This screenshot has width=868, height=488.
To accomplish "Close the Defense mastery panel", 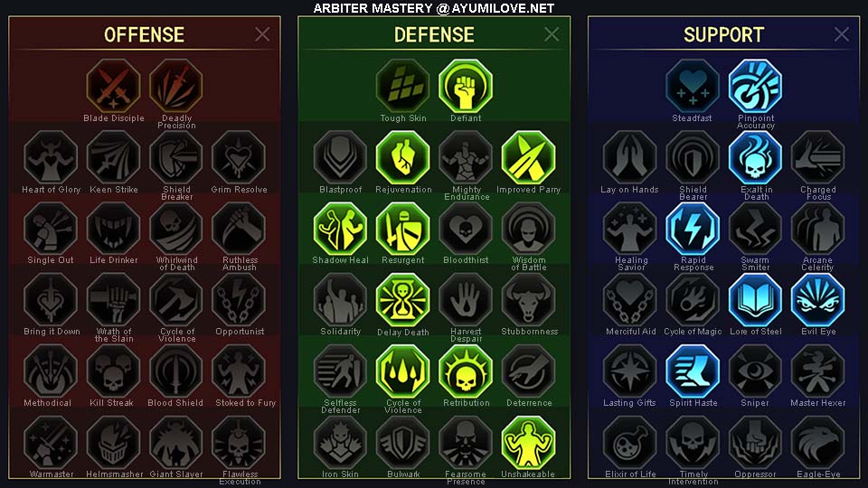I will (x=552, y=34).
